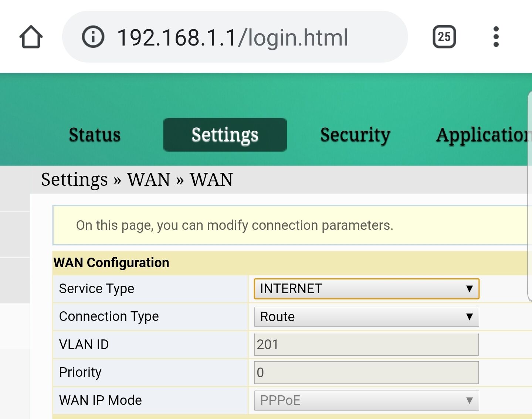Click the page scrollbar on right edge
Screen dimensions: 532x419
point(529,196)
